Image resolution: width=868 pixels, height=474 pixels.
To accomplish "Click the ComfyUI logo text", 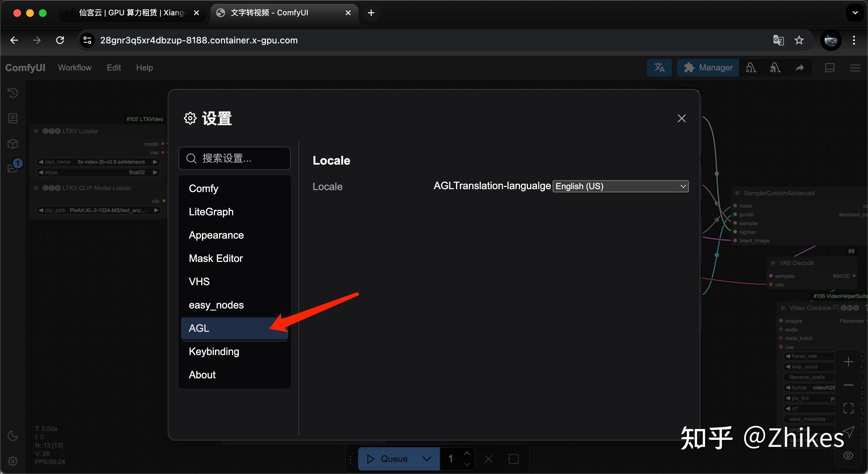I will (25, 68).
